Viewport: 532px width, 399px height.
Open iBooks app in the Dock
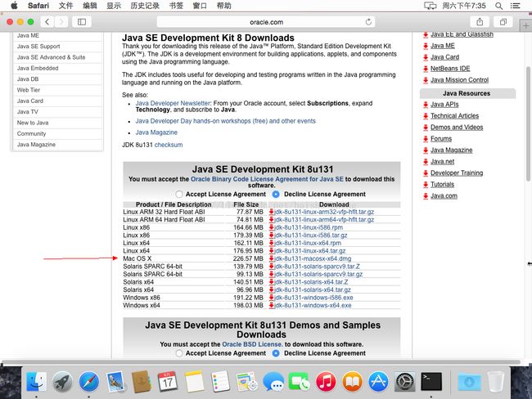click(x=352, y=381)
